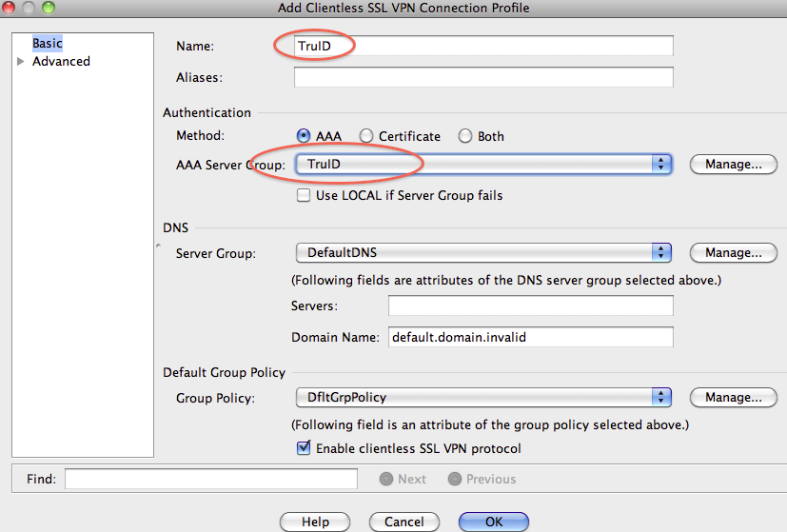Viewport: 787px width, 532px height.
Task: Expand the Advanced tree node
Action: 21,62
